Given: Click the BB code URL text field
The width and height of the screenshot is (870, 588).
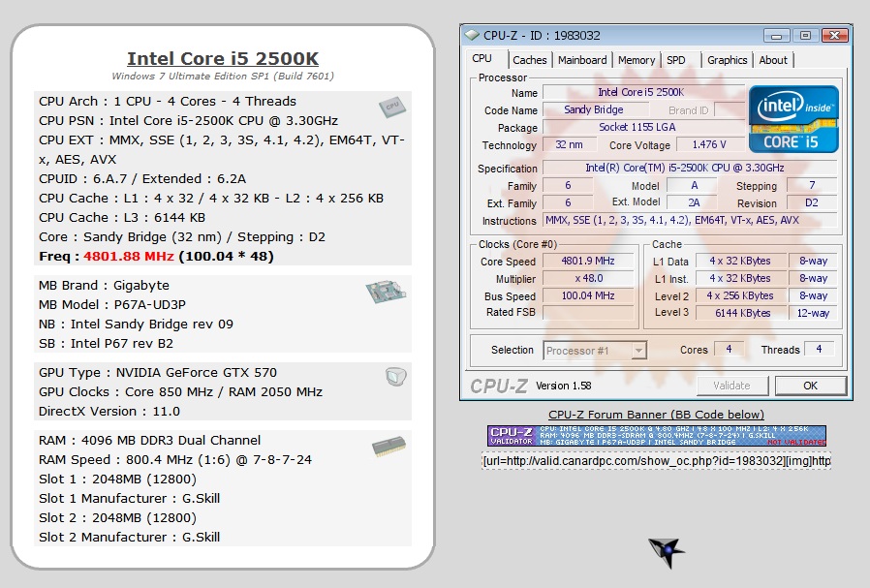Looking at the screenshot, I should tap(657, 461).
